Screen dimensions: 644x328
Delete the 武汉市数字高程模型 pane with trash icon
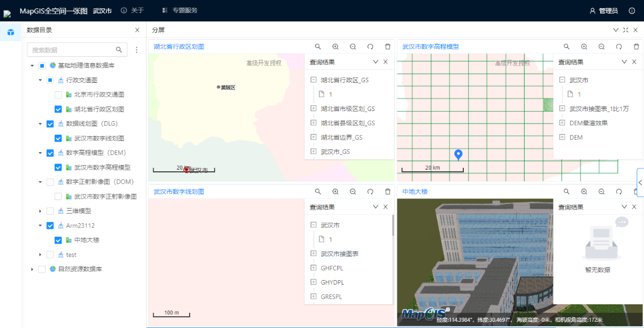coord(636,47)
